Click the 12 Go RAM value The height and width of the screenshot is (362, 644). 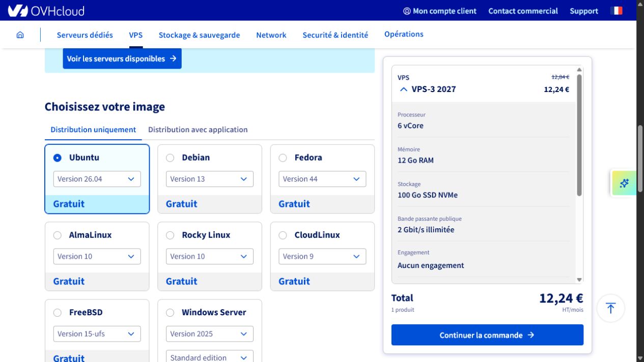pyautogui.click(x=415, y=161)
